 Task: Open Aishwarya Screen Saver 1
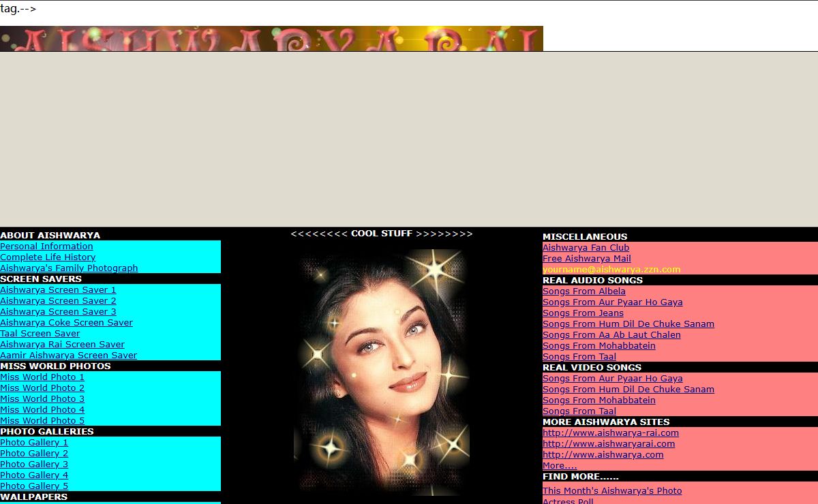[58, 290]
